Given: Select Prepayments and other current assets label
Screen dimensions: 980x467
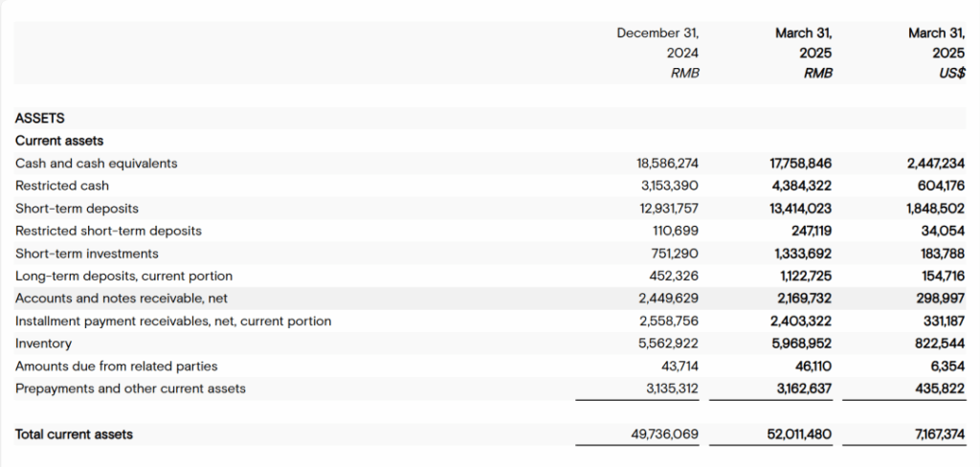Looking at the screenshot, I should click(130, 389).
